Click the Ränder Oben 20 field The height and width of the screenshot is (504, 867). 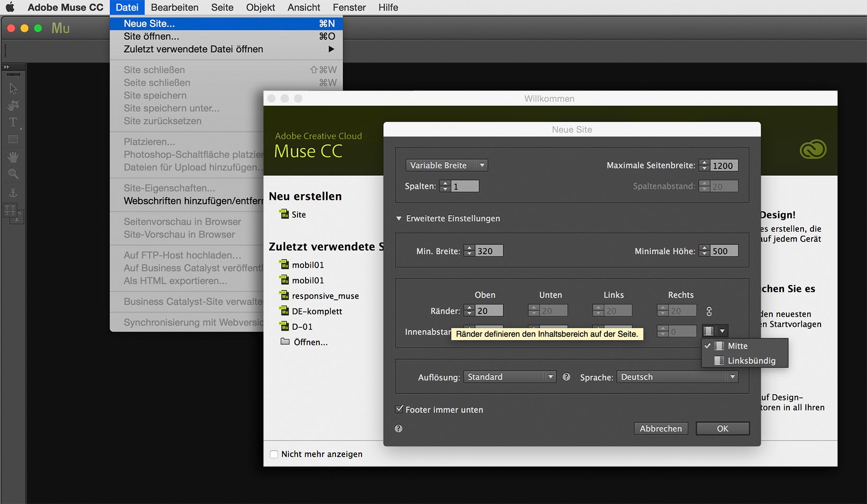pyautogui.click(x=489, y=311)
